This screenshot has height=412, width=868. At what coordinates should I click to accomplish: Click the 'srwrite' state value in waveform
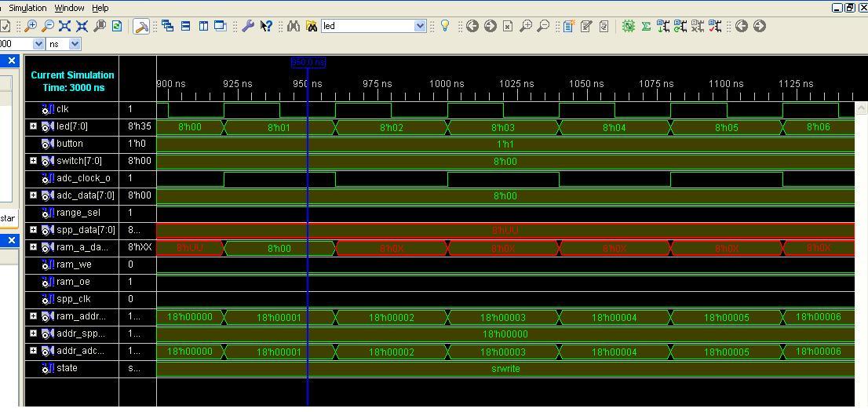505,369
